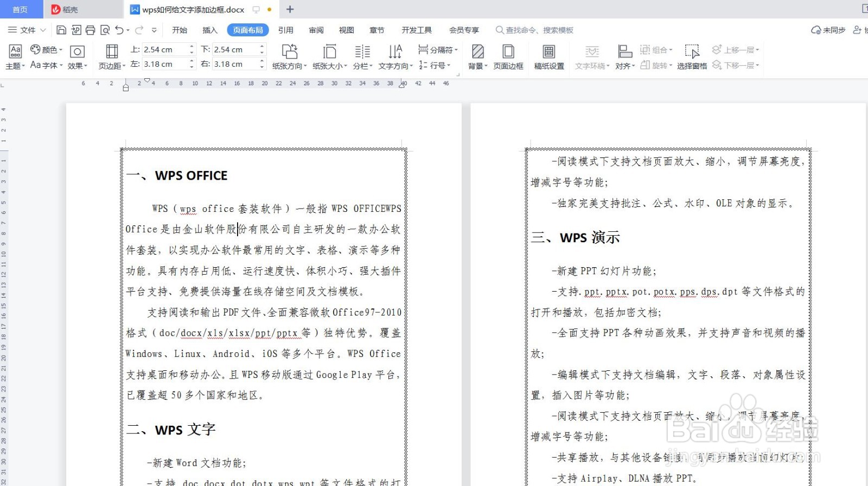Open the Align (对齐) menu
The height and width of the screenshot is (486, 868).
pyautogui.click(x=625, y=56)
